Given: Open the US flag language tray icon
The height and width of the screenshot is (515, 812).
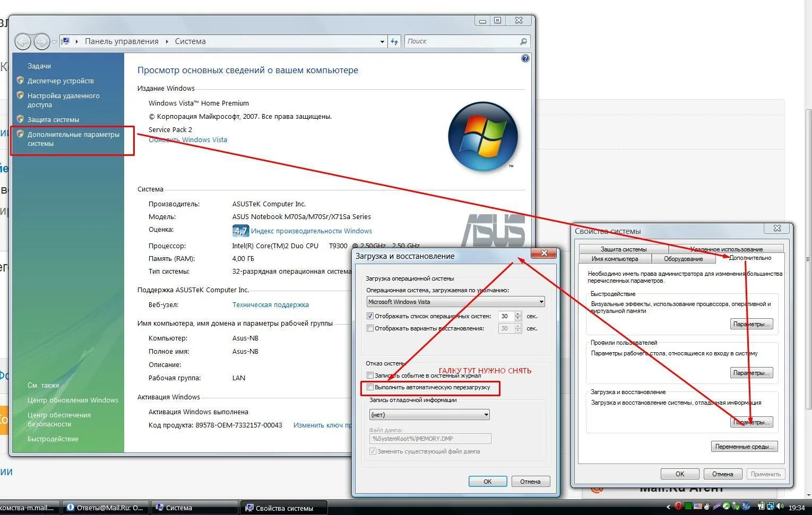Looking at the screenshot, I should coord(698,507).
